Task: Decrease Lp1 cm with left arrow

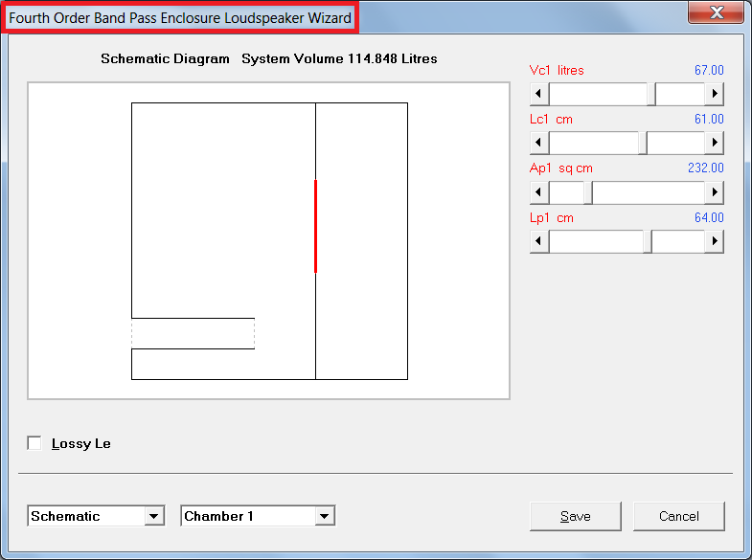Action: (x=539, y=241)
